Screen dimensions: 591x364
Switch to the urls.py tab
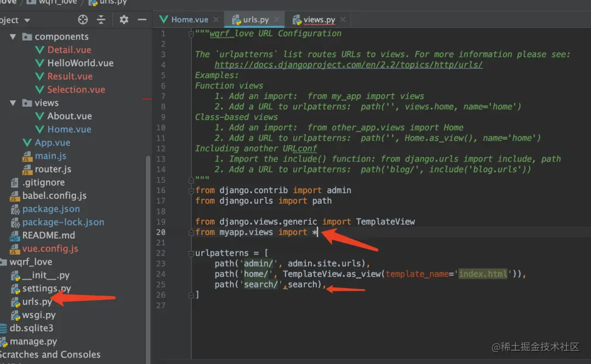pos(256,20)
